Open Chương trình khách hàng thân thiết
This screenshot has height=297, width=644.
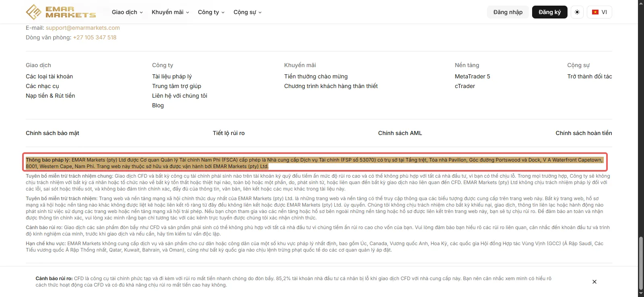click(331, 86)
